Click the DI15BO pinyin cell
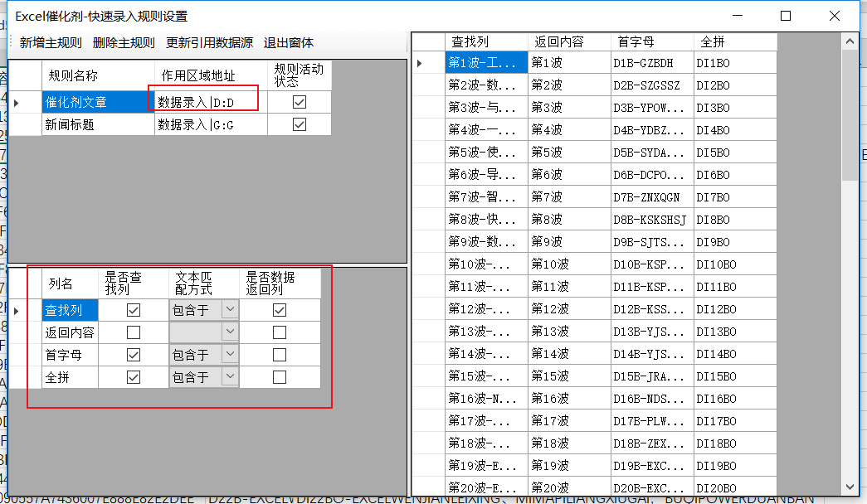The height and width of the screenshot is (504, 867). (x=735, y=376)
